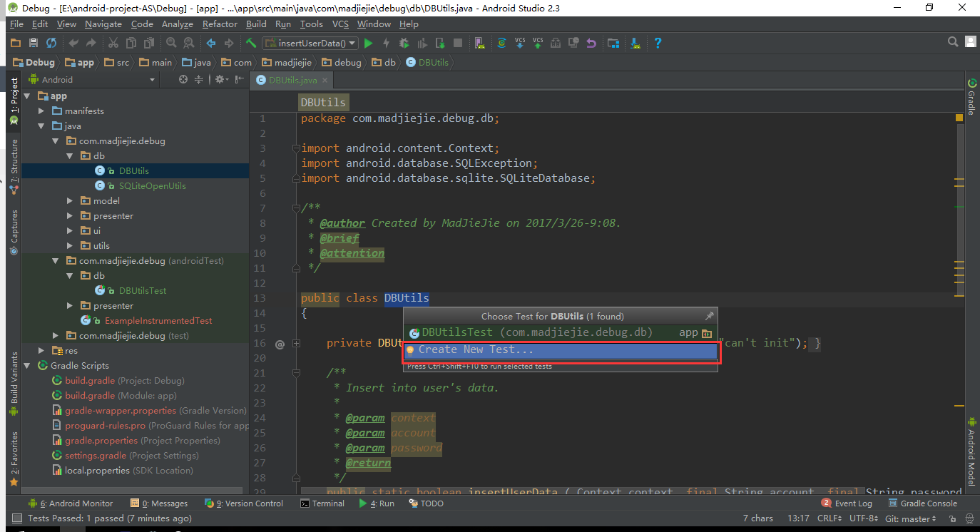Viewport: 980px width, 532px height.
Task: Click the Save All toolbar icon
Action: [x=34, y=43]
